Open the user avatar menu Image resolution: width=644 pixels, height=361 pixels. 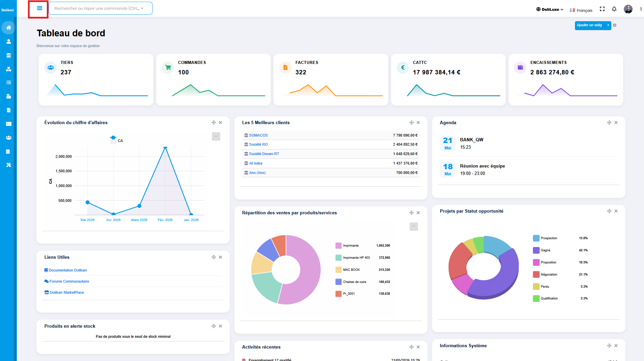(x=628, y=9)
